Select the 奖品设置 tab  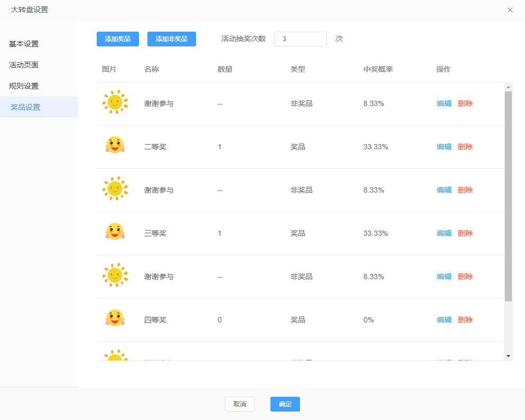[25, 107]
